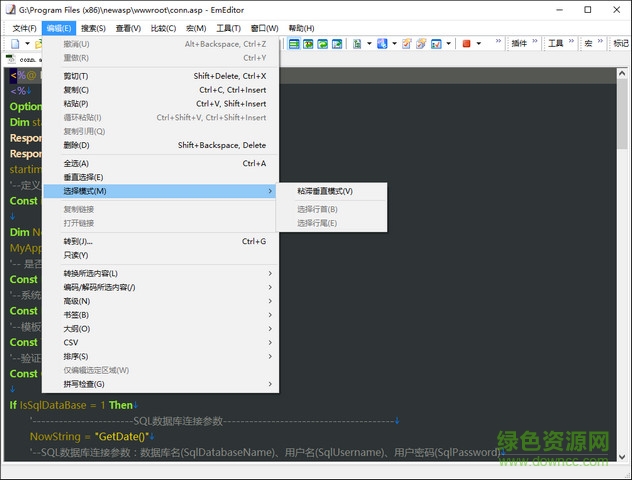Open the 搜索(S) menu in menu bar
632x480 pixels.
(93, 28)
